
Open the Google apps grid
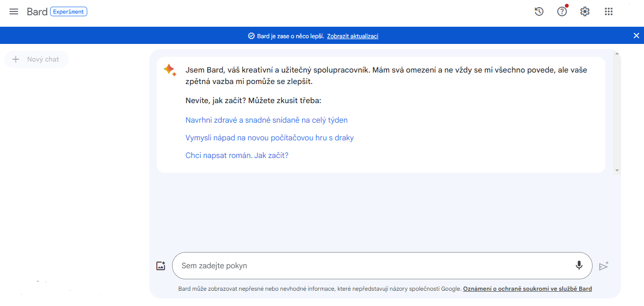tap(608, 11)
